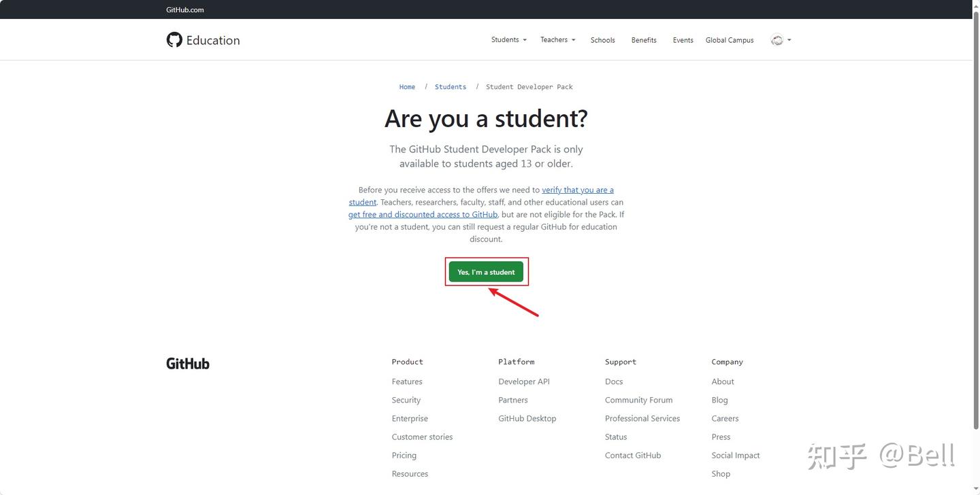This screenshot has width=980, height=495.
Task: Click the "Company" footer column heading
Action: coord(727,362)
